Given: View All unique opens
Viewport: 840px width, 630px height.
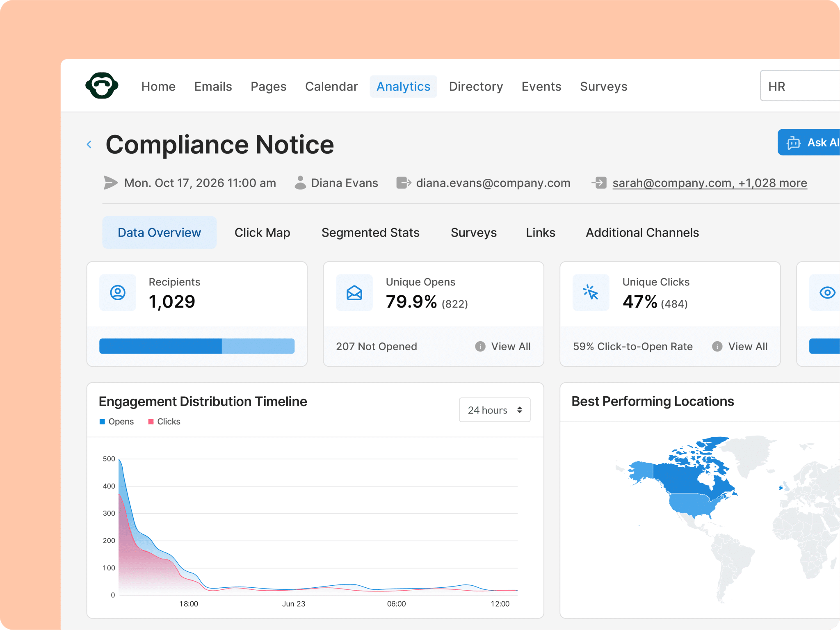Looking at the screenshot, I should [511, 347].
